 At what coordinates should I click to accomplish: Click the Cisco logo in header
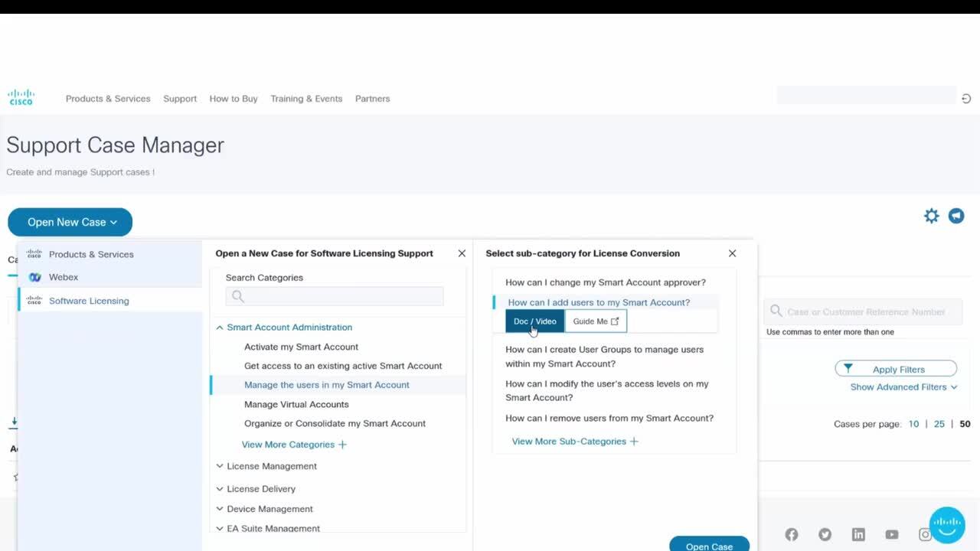coord(21,97)
